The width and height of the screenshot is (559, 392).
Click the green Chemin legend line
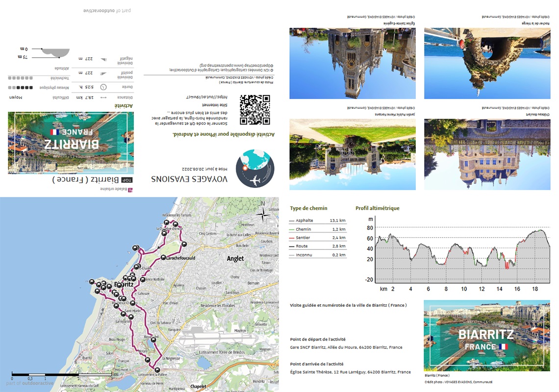292,229
